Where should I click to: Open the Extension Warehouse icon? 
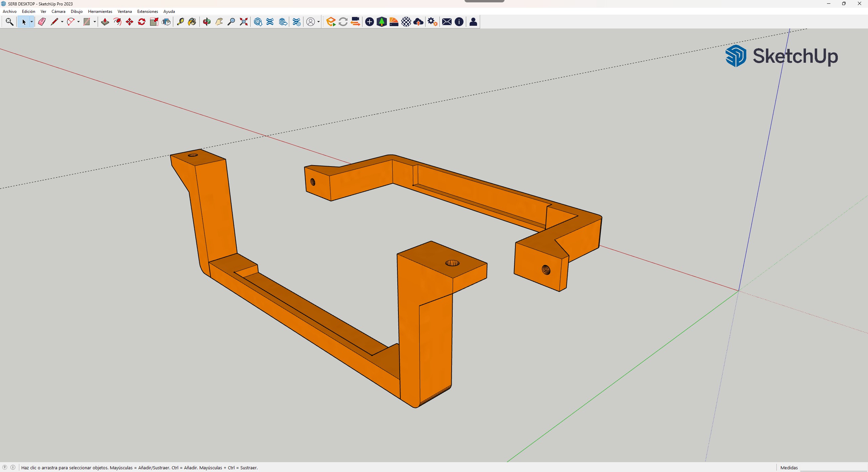[x=270, y=22]
